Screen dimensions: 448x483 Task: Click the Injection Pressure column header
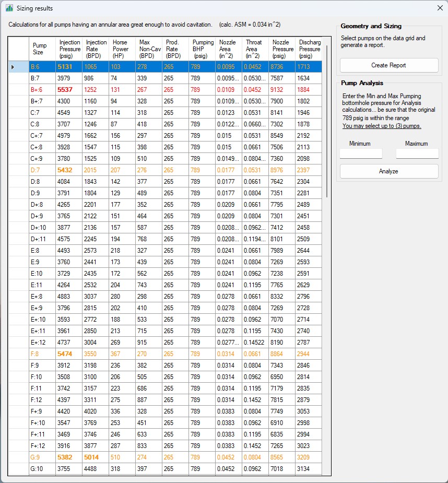tap(69, 49)
